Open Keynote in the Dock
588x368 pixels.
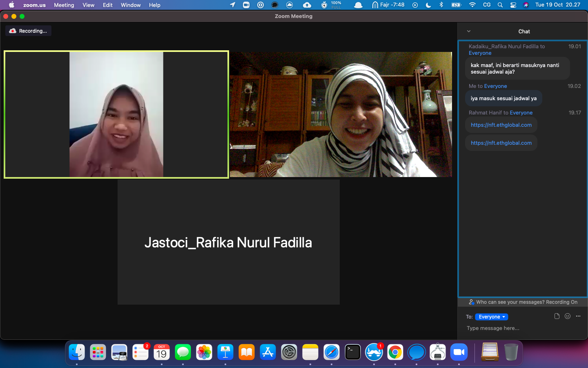click(225, 352)
